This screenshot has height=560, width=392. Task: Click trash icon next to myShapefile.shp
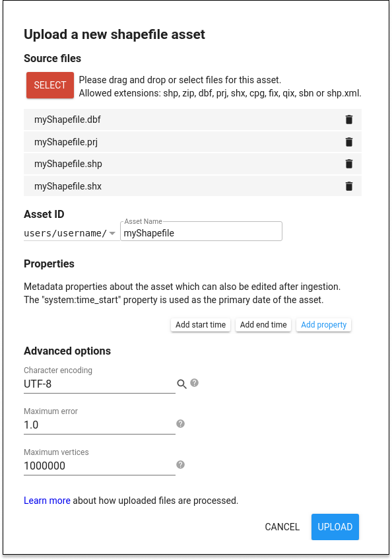click(349, 164)
